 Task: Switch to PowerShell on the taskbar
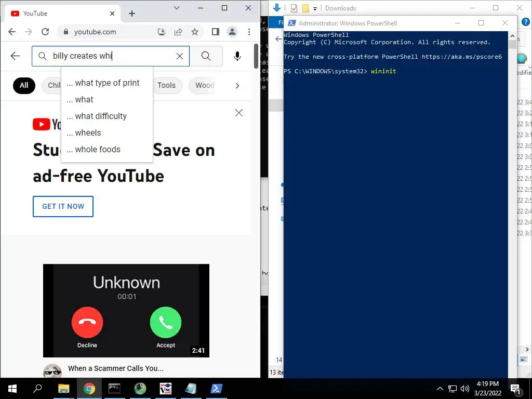pos(217,389)
